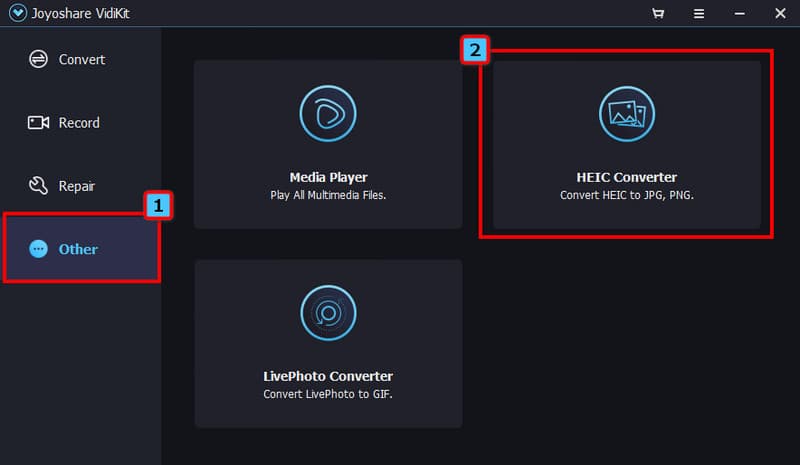This screenshot has width=800, height=465.
Task: Minimize the VidiKit window
Action: (x=739, y=14)
